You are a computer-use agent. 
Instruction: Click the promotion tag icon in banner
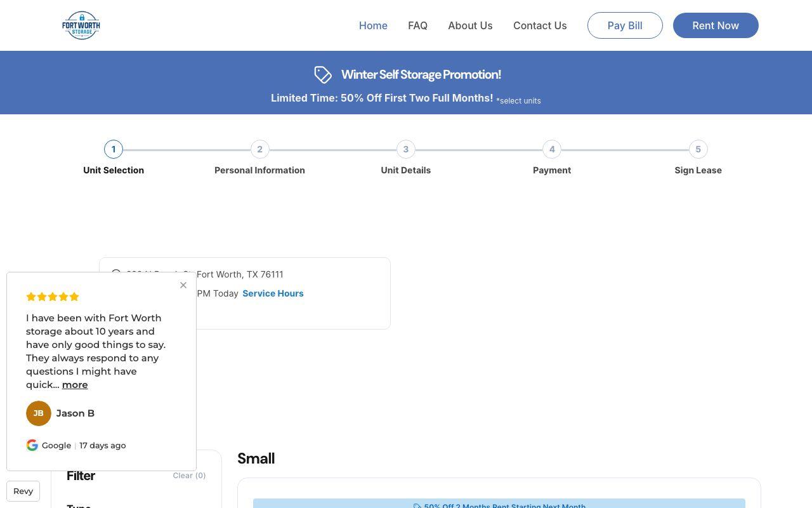click(x=323, y=75)
